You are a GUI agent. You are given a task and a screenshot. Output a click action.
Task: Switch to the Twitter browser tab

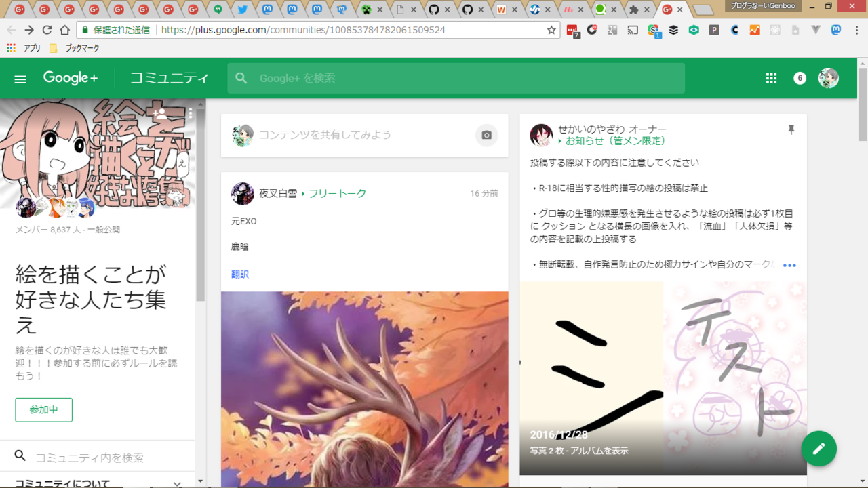242,9
